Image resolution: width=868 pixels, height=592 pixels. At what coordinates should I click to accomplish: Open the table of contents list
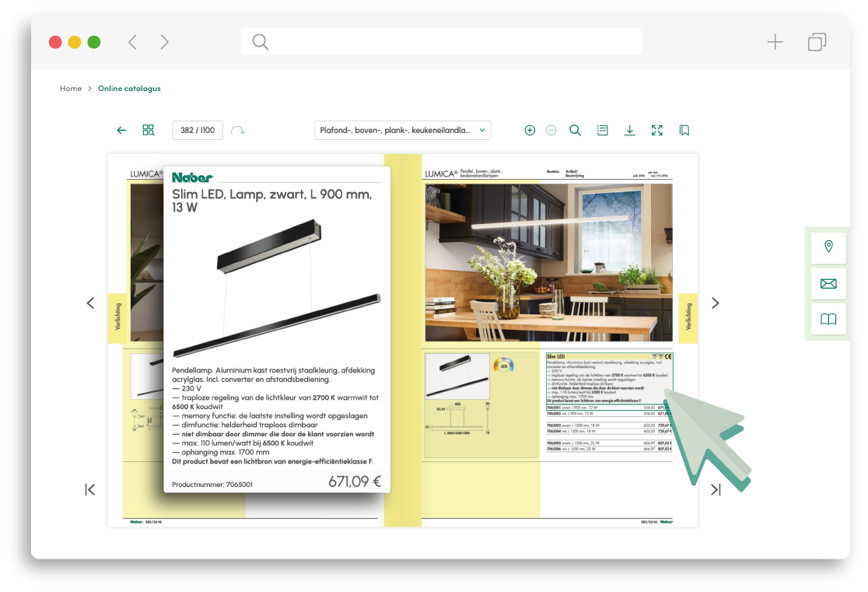(x=603, y=131)
